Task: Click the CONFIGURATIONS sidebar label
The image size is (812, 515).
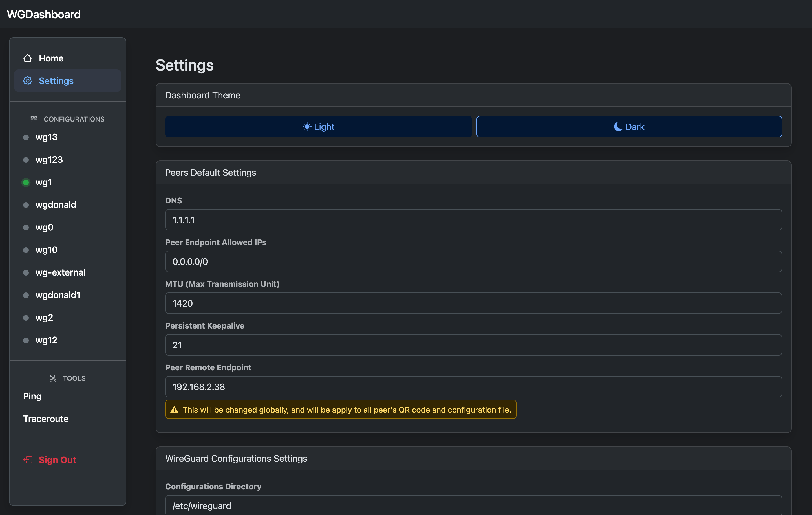Action: 74,119
